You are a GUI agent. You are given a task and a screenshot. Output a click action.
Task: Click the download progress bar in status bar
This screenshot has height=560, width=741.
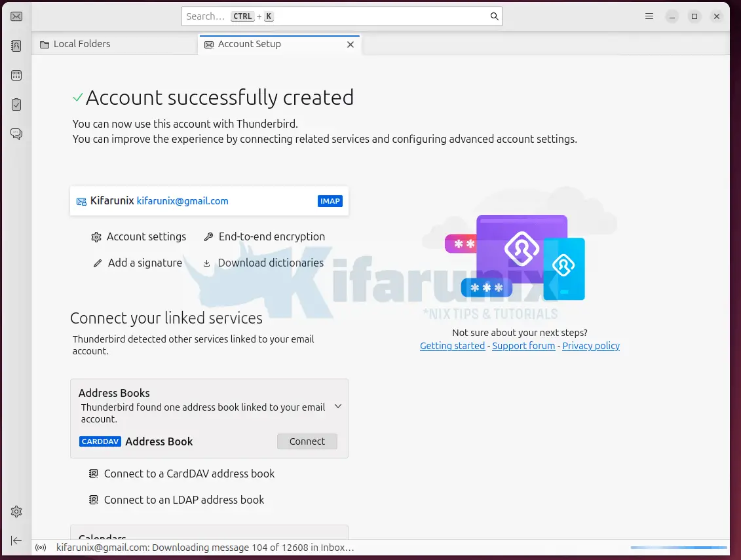[x=678, y=548]
